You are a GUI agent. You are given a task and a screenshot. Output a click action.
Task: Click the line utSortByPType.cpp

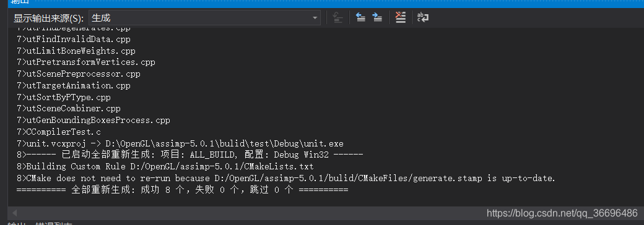click(x=64, y=98)
